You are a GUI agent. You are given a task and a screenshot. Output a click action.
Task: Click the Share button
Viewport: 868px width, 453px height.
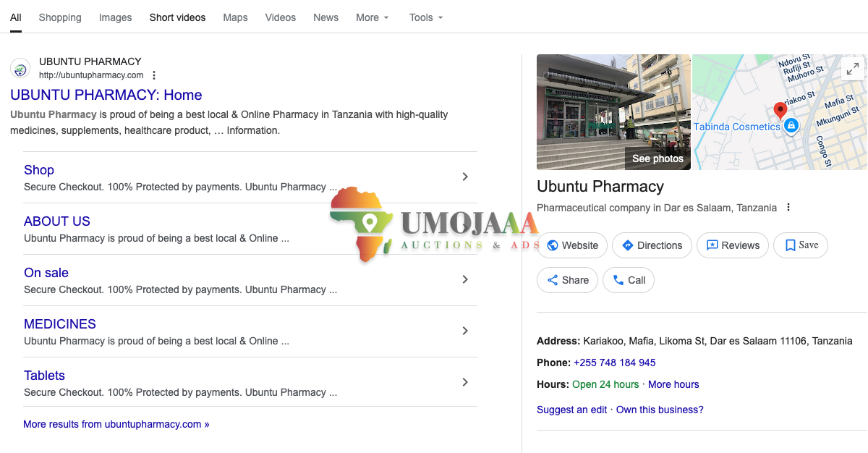pos(567,280)
